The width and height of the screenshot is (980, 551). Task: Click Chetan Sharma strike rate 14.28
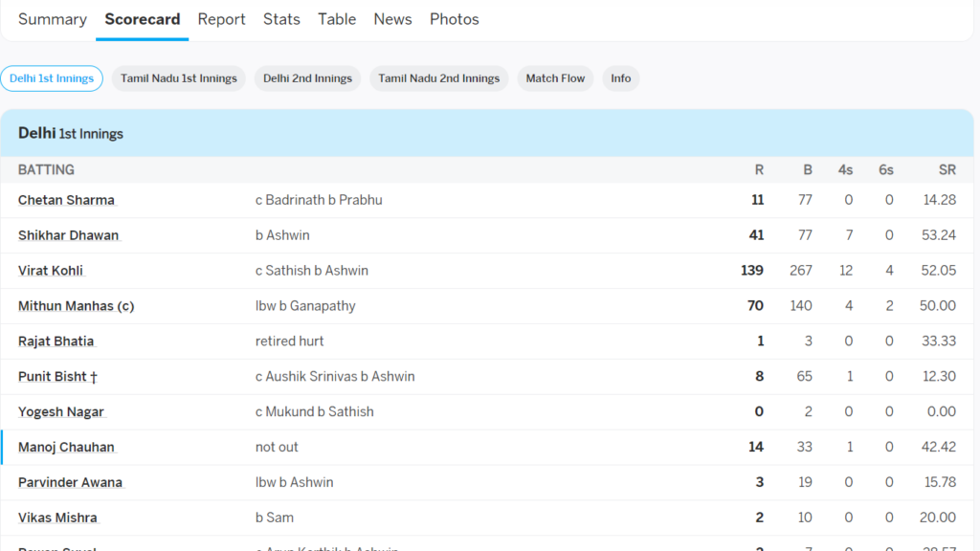pos(940,200)
